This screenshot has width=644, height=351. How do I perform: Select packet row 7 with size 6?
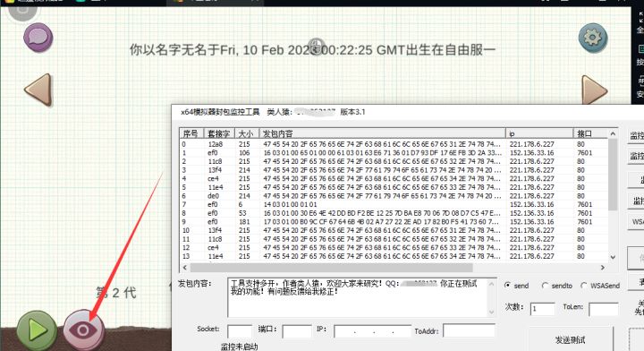[x=394, y=205]
